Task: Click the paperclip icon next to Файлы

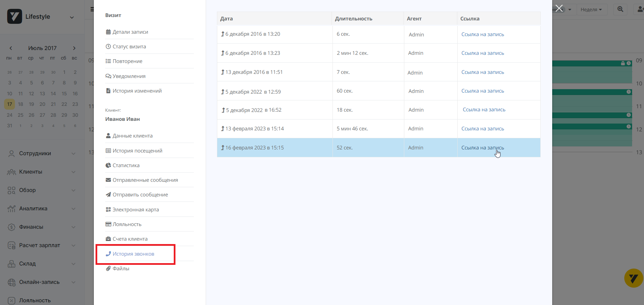Action: (108, 269)
